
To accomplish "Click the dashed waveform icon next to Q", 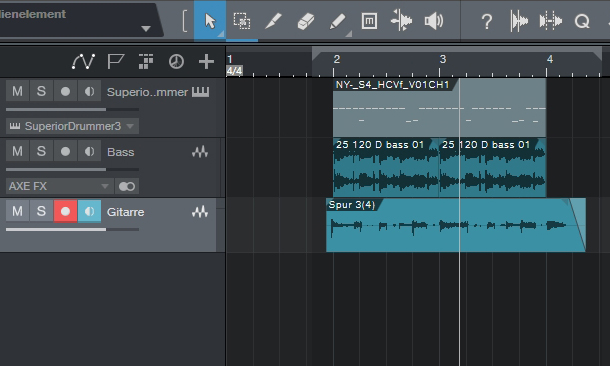I will 550,21.
